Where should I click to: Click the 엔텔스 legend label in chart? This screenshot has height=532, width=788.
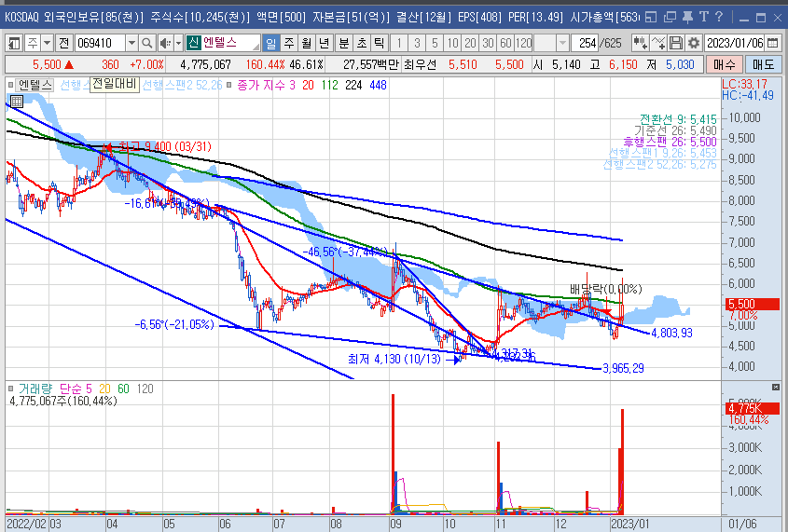pos(35,85)
